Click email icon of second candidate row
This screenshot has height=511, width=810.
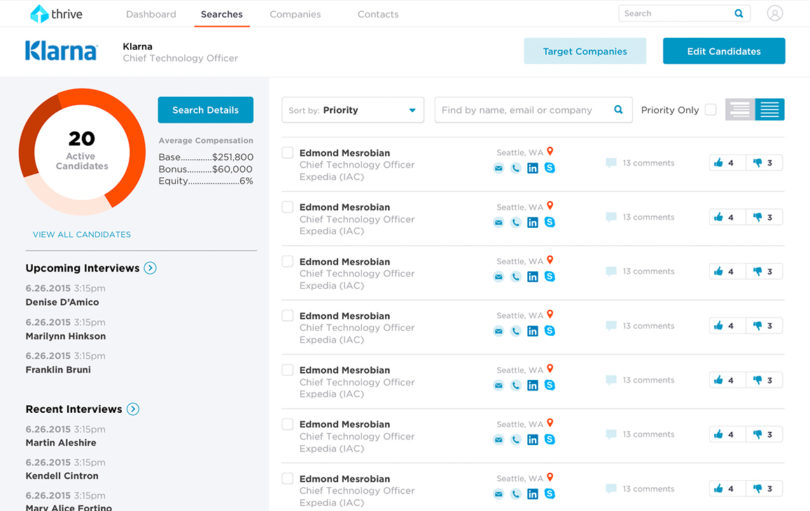(498, 223)
